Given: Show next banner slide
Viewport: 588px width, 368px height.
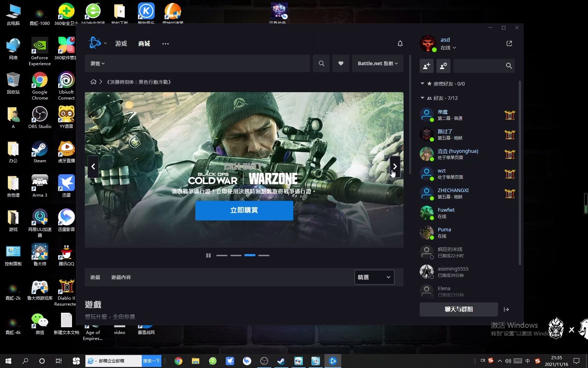Looking at the screenshot, I should coord(395,166).
